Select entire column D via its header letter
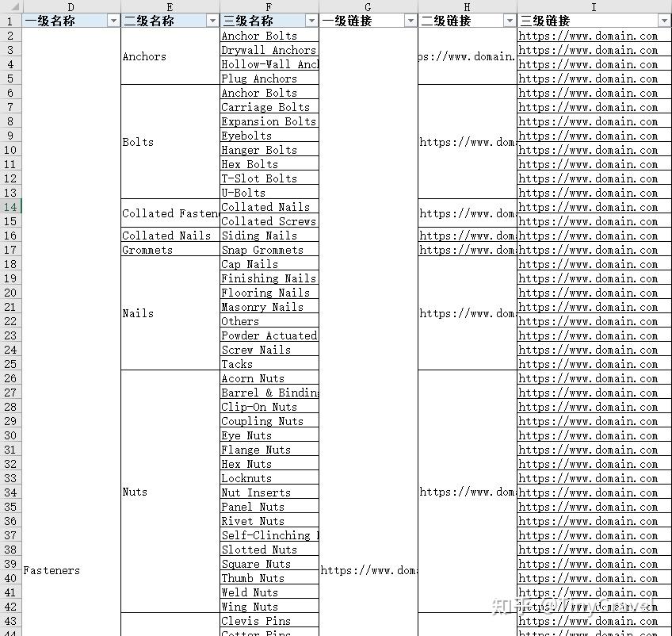The image size is (672, 636). [71, 6]
